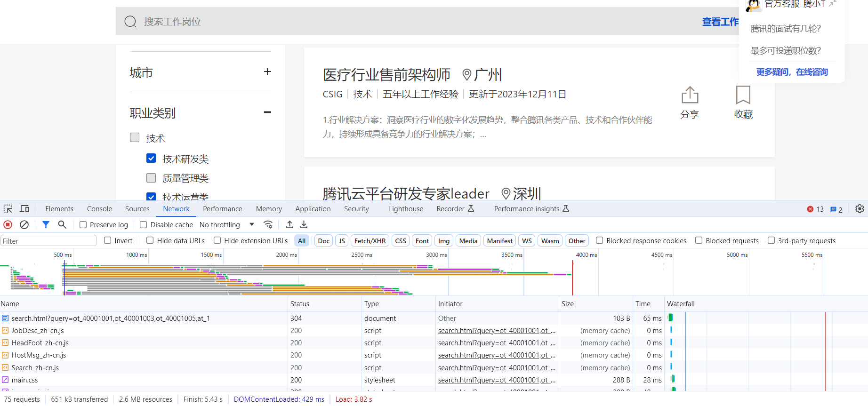This screenshot has width=868, height=406.
Task: Stop recording the network log
Action: [x=8, y=225]
